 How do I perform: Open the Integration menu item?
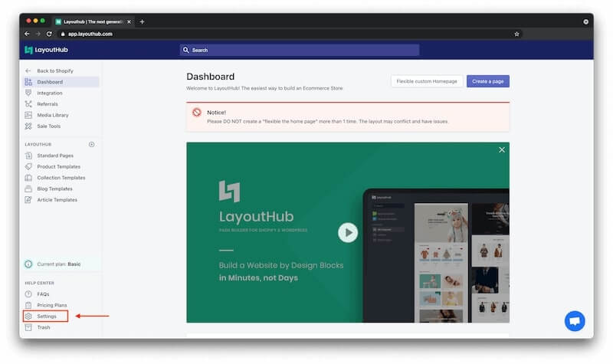tap(50, 93)
